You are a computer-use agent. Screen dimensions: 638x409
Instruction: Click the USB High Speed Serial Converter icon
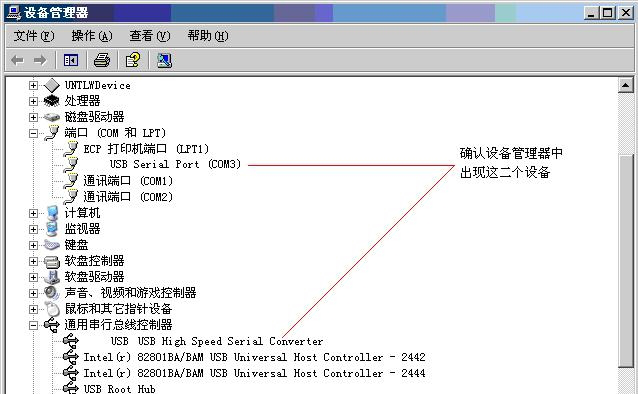(x=71, y=341)
